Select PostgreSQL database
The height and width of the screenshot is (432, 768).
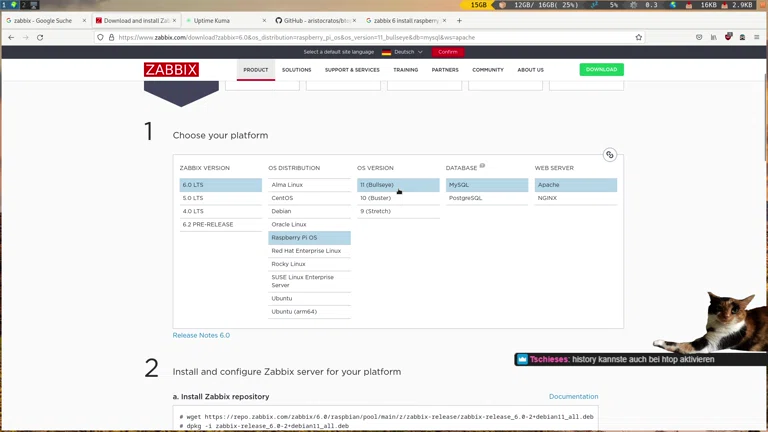tap(487, 198)
